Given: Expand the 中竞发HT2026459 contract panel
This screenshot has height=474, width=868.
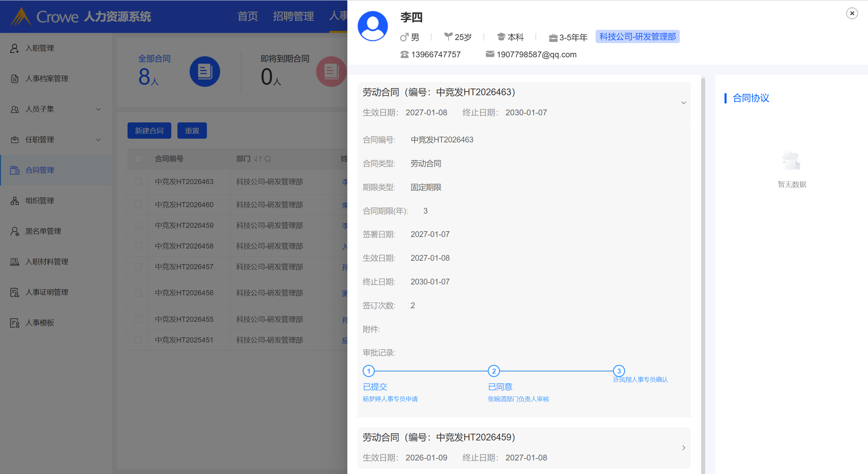Looking at the screenshot, I should (683, 448).
